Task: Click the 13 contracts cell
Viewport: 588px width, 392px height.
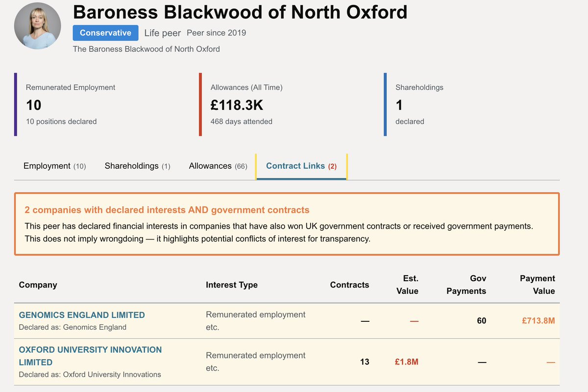Action: click(x=364, y=362)
